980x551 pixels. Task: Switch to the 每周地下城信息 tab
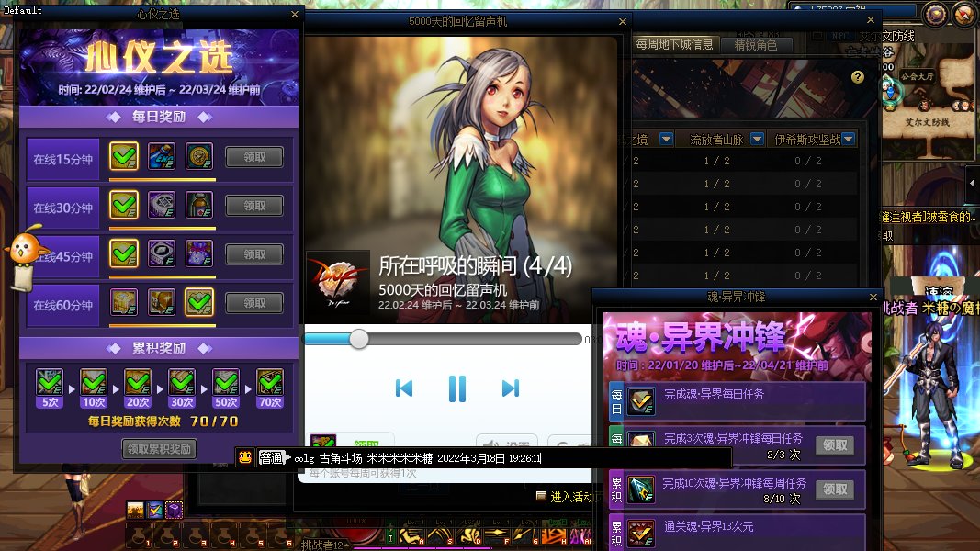[674, 44]
